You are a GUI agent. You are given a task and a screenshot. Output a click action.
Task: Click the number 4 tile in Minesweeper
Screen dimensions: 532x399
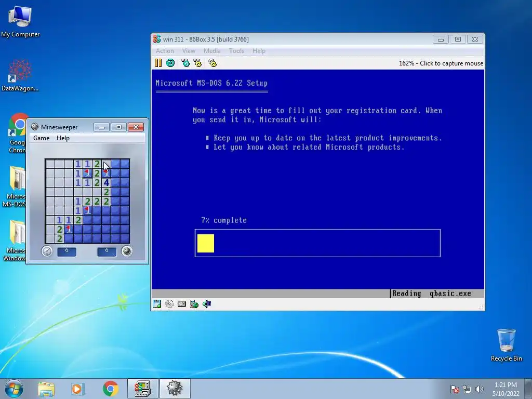(107, 182)
